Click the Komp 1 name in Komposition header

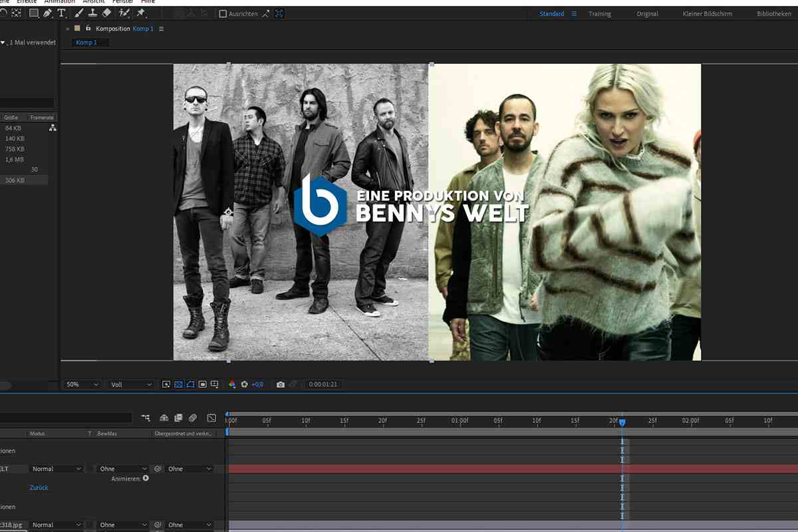[143, 29]
